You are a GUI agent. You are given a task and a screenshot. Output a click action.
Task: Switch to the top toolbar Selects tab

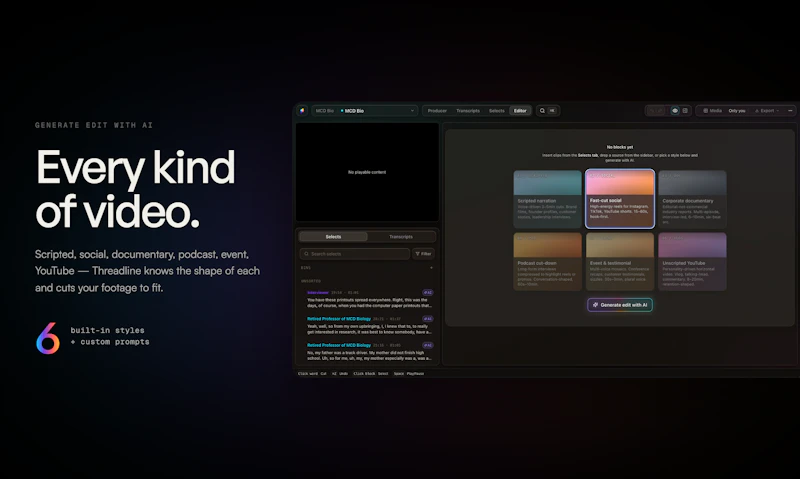pos(496,111)
